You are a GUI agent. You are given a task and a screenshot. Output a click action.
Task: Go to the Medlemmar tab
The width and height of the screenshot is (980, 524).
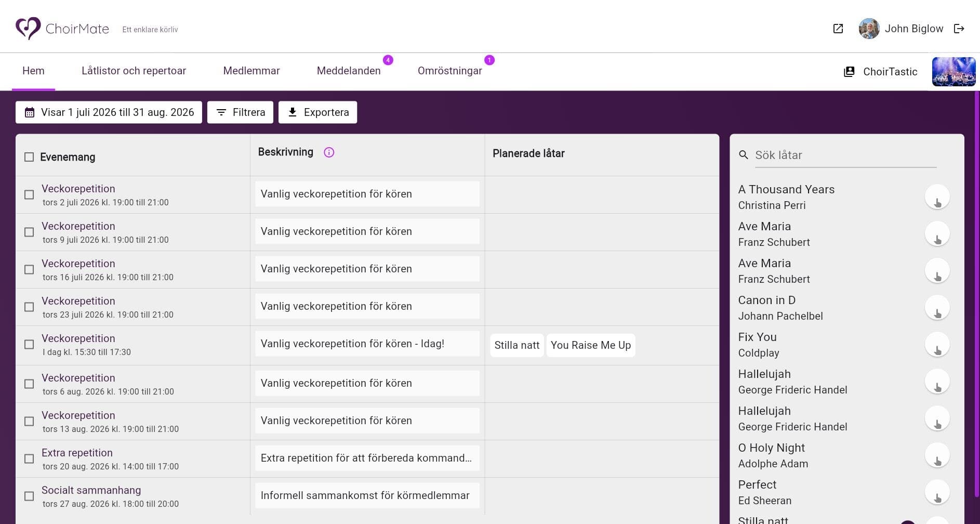click(x=251, y=71)
